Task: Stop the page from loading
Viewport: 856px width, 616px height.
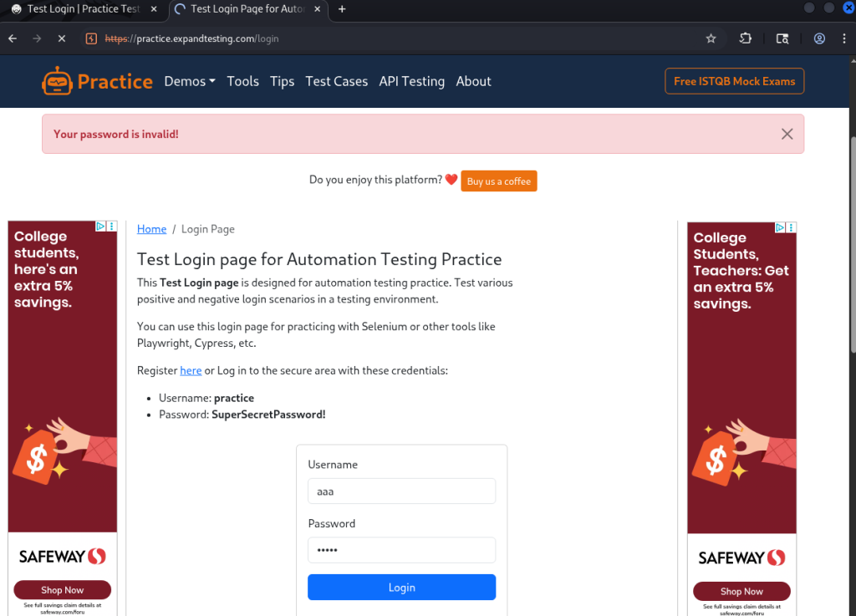Action: pyautogui.click(x=63, y=38)
